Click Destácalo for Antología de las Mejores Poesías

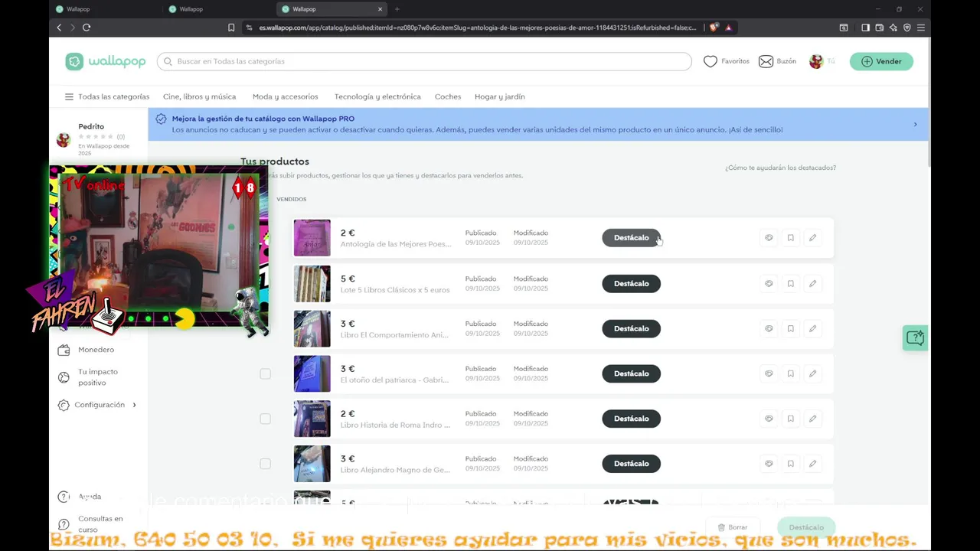click(631, 238)
